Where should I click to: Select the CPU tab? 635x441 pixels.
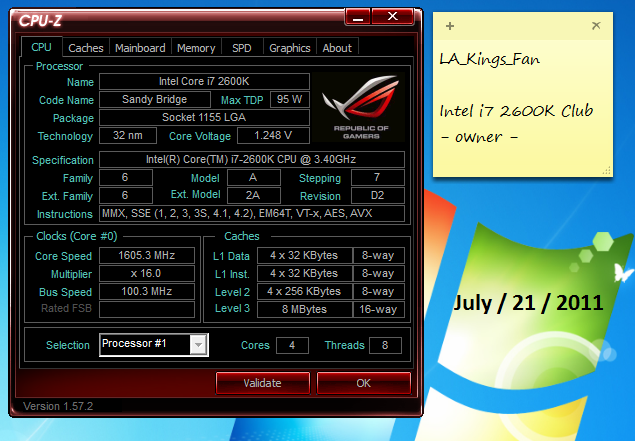click(x=41, y=47)
